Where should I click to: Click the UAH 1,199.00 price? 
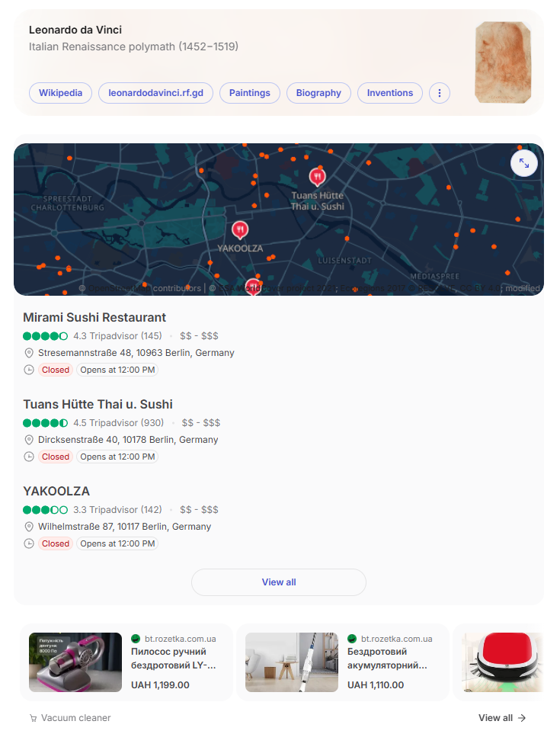(161, 685)
